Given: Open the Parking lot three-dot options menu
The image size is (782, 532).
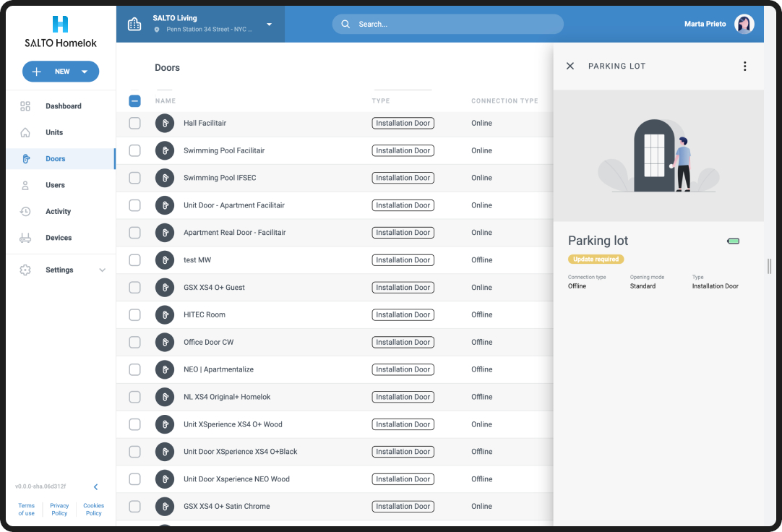Looking at the screenshot, I should pyautogui.click(x=744, y=66).
